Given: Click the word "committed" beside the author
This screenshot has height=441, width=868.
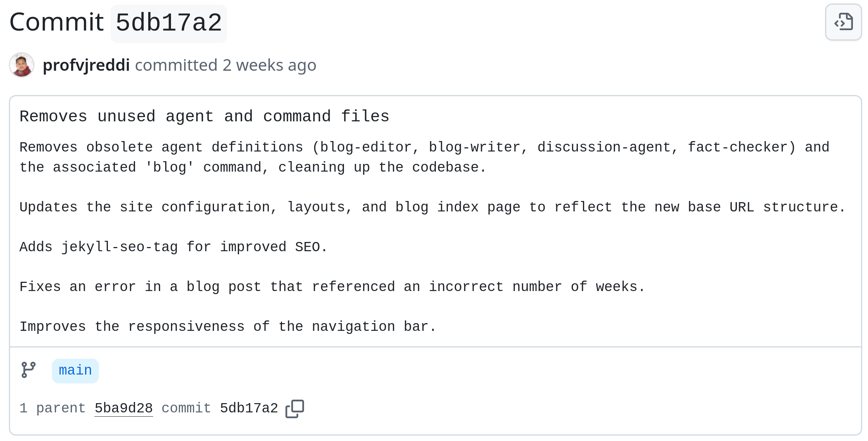Looking at the screenshot, I should pos(176,65).
